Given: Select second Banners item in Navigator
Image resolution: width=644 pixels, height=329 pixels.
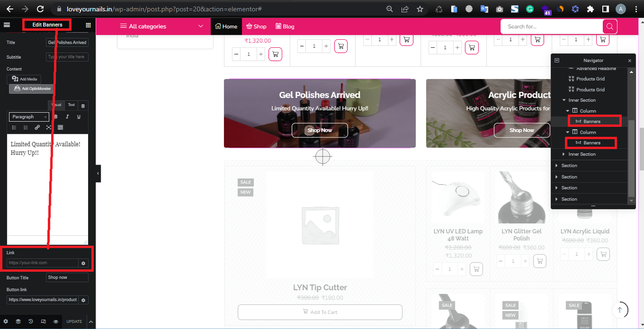Looking at the screenshot, I should pyautogui.click(x=591, y=143).
